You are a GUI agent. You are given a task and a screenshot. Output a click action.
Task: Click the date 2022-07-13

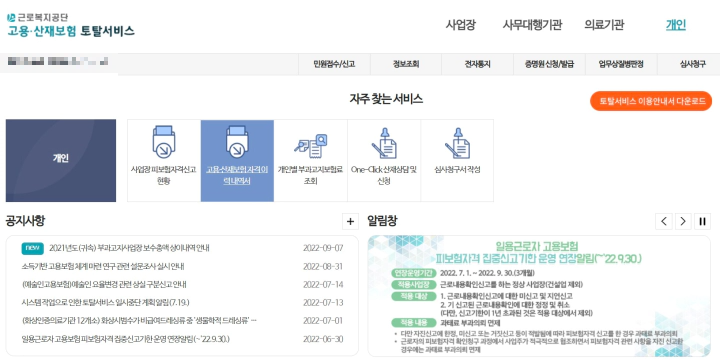coord(323,303)
